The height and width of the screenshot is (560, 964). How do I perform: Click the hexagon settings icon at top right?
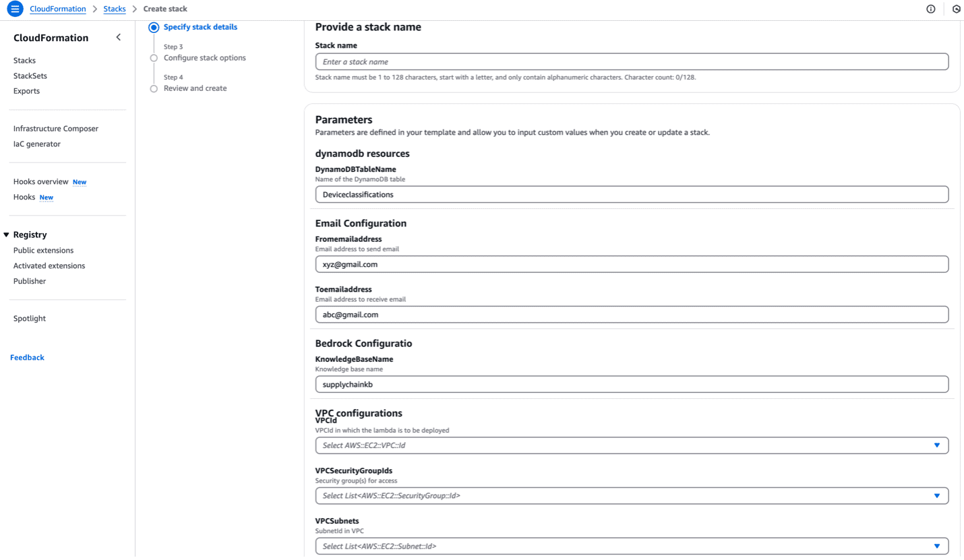[957, 9]
